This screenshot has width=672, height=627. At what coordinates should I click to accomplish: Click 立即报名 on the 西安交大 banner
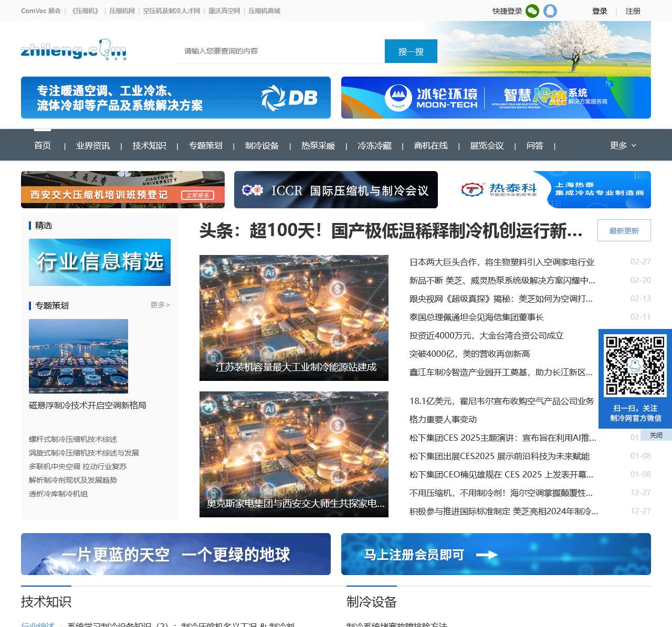(x=198, y=195)
